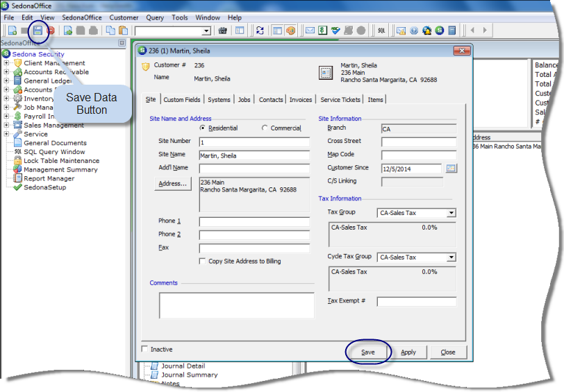The height and width of the screenshot is (392, 564).
Task: Open the Customer menu
Action: tap(124, 17)
